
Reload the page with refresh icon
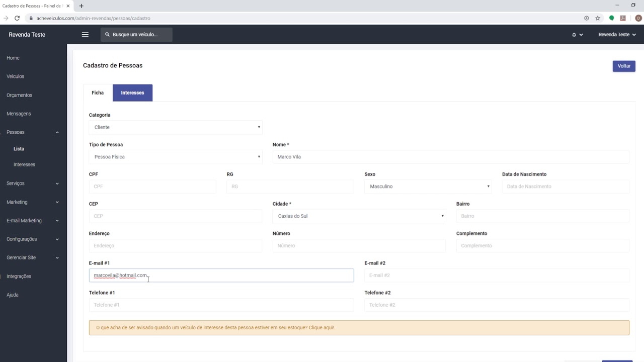point(17,18)
